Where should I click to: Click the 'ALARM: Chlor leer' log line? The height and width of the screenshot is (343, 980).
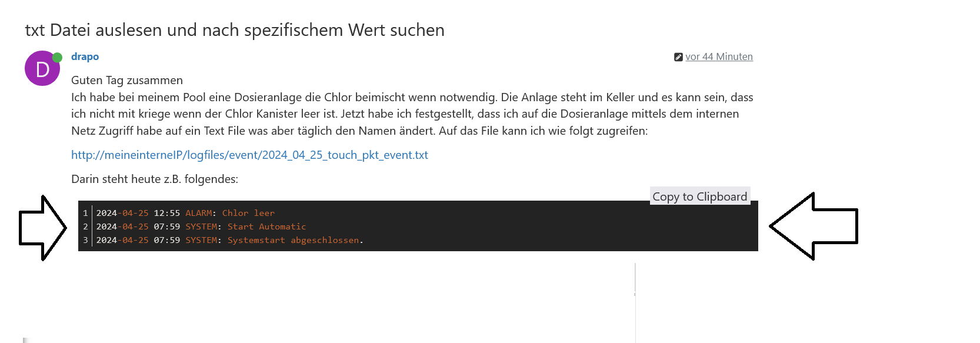[x=185, y=213]
